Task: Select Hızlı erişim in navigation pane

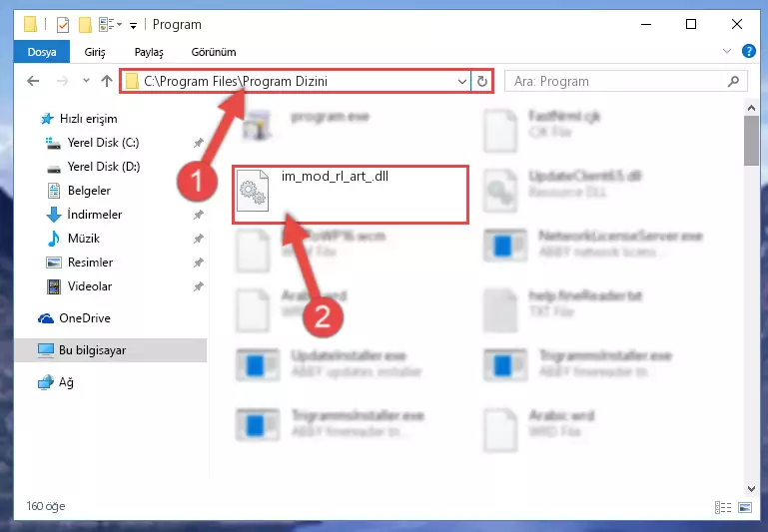Action: pos(78,119)
